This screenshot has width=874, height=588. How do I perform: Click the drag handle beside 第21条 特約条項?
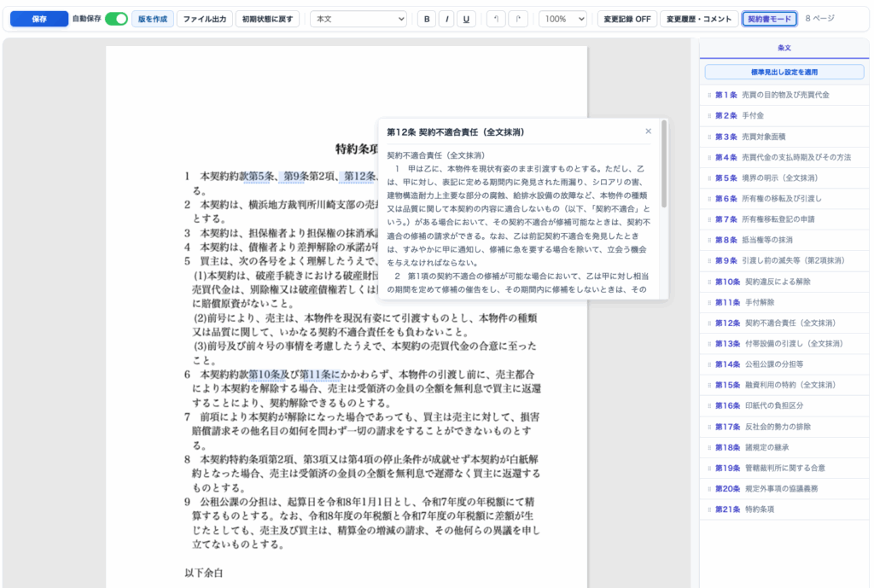(708, 509)
